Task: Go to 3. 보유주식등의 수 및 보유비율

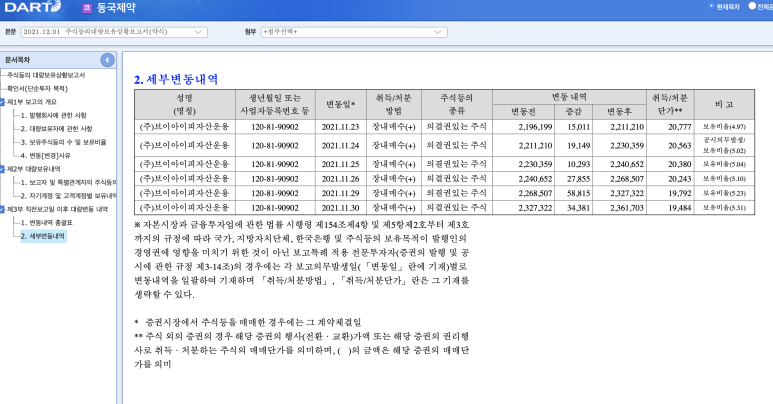Action: pos(64,142)
